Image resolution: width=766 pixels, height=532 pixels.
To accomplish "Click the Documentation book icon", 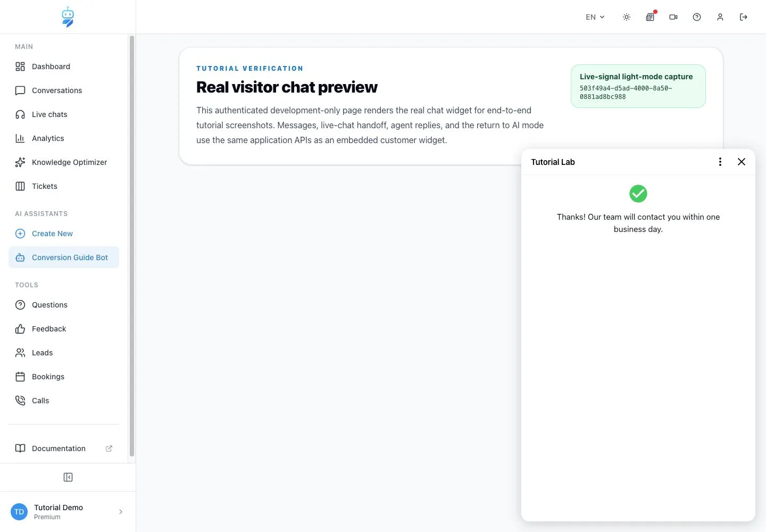I will coord(20,448).
